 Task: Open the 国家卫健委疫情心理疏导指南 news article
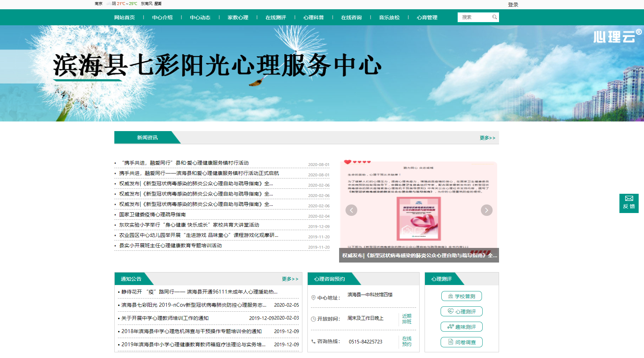coord(152,214)
